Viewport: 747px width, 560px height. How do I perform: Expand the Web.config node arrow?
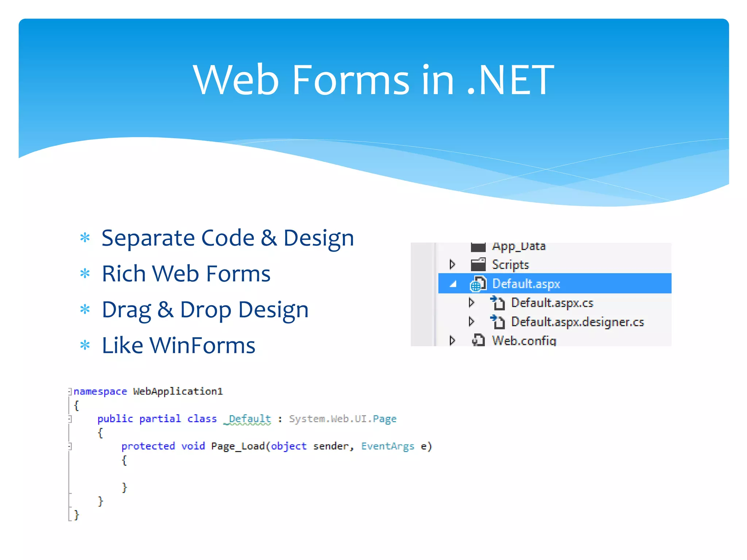(452, 341)
